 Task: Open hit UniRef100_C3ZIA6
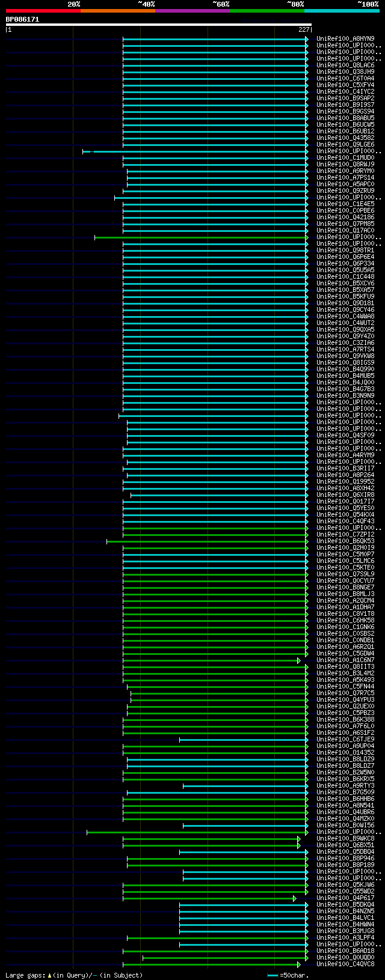click(345, 342)
